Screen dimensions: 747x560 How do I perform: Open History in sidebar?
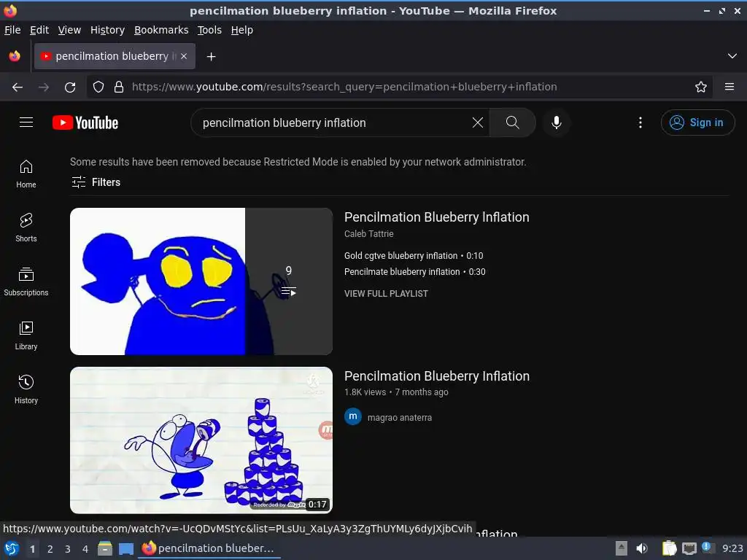click(x=26, y=389)
